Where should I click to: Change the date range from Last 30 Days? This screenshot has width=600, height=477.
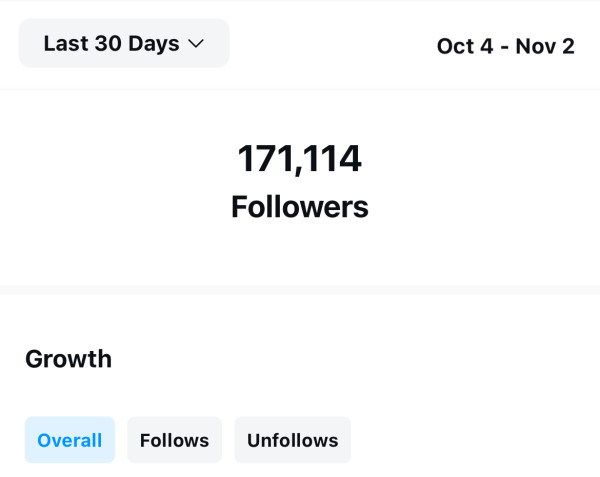point(123,43)
